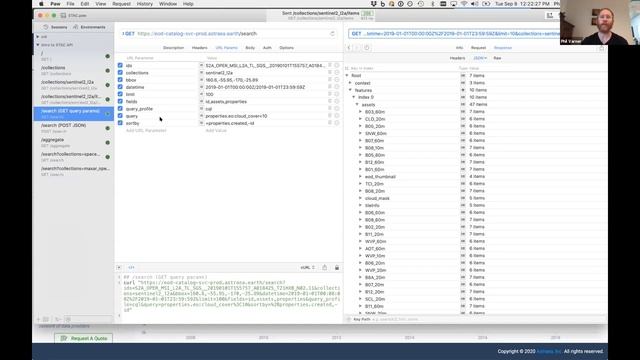Click the value field of limit parameter

[265, 94]
